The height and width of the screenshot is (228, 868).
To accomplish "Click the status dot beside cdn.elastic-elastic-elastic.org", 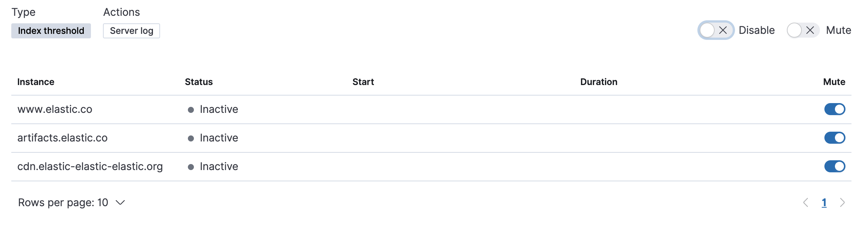I will pyautogui.click(x=191, y=166).
